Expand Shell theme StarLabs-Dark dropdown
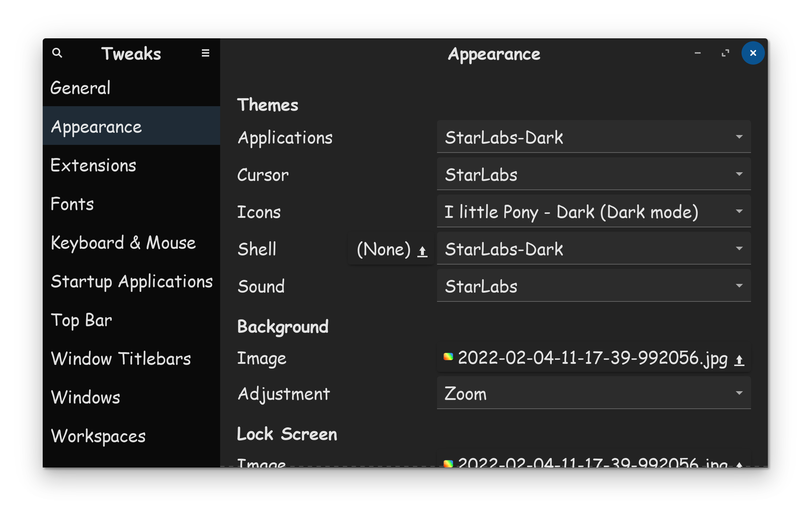Viewport: 812px width, 516px height. tap(594, 249)
